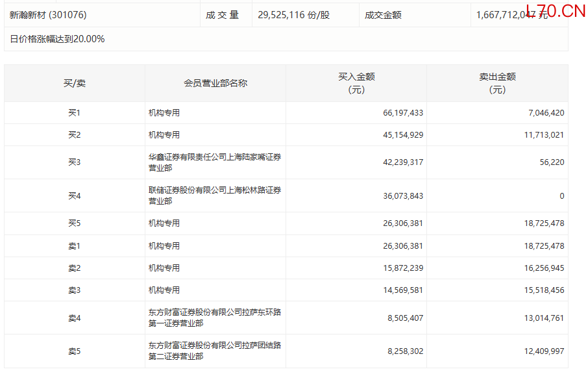Screen dimensions: 588x378
Task: Click the L70.CN watermark logo
Action: [556, 12]
